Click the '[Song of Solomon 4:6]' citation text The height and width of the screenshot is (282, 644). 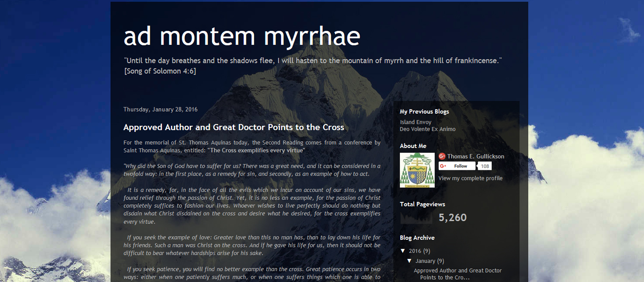[160, 71]
